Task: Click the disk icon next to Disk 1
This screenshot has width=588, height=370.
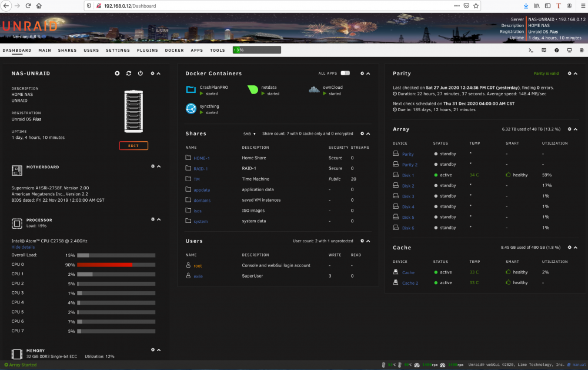Action: pos(396,175)
